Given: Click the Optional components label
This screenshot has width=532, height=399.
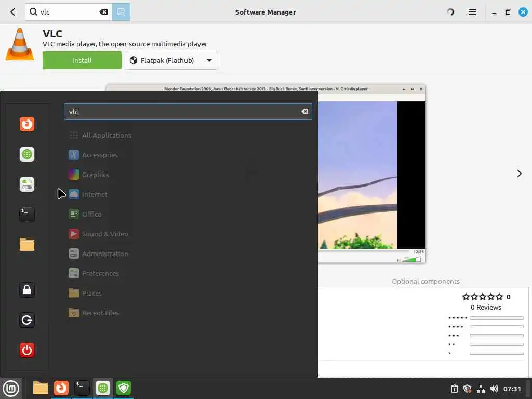Looking at the screenshot, I should (x=425, y=281).
